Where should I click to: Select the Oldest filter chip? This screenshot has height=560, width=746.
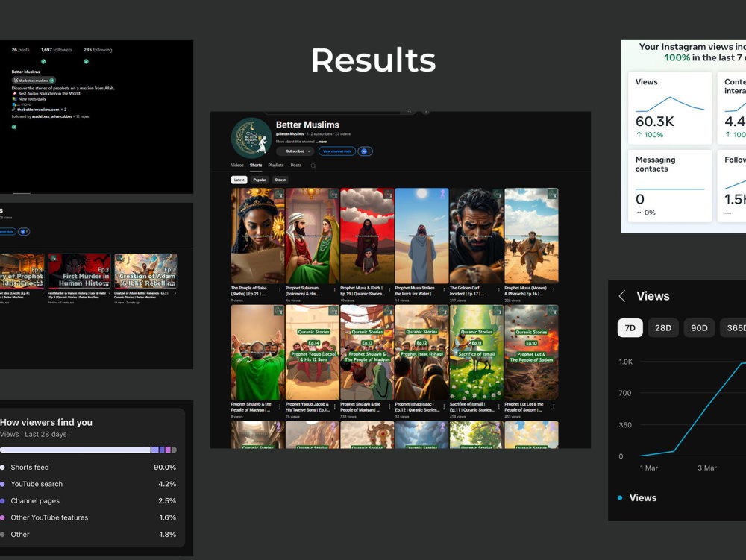tap(280, 180)
